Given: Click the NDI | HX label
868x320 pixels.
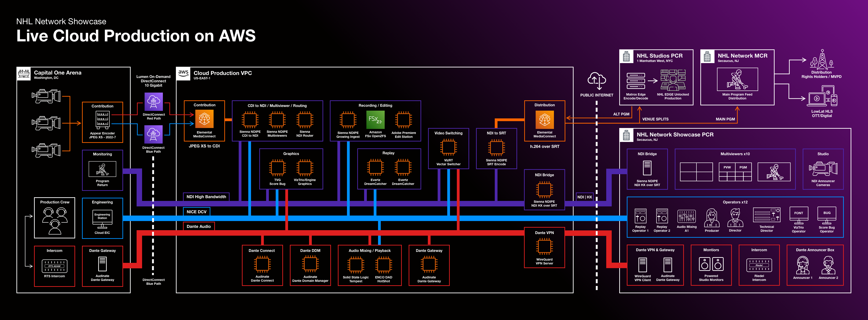Looking at the screenshot, I should [x=584, y=197].
